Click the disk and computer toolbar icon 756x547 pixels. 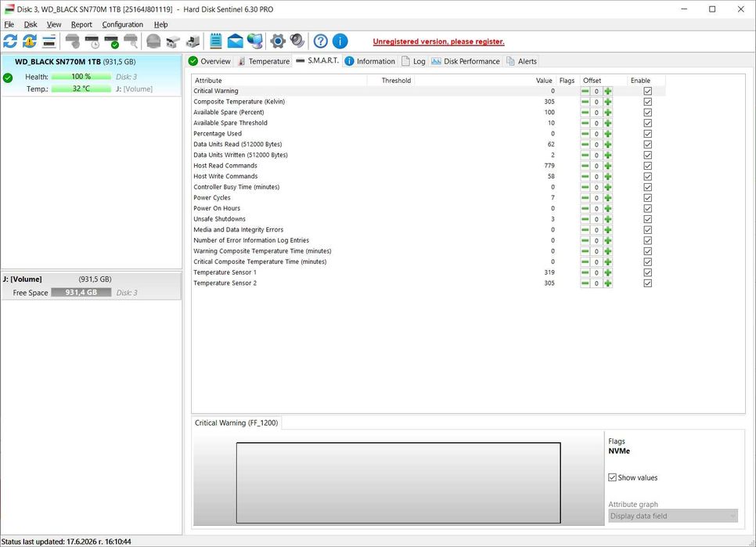(193, 41)
